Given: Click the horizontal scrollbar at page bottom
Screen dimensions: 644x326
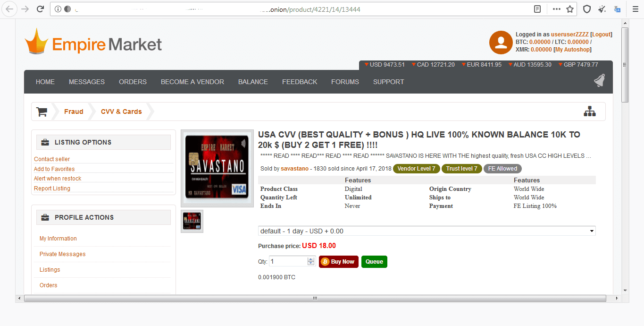Looking at the screenshot, I should (315, 299).
